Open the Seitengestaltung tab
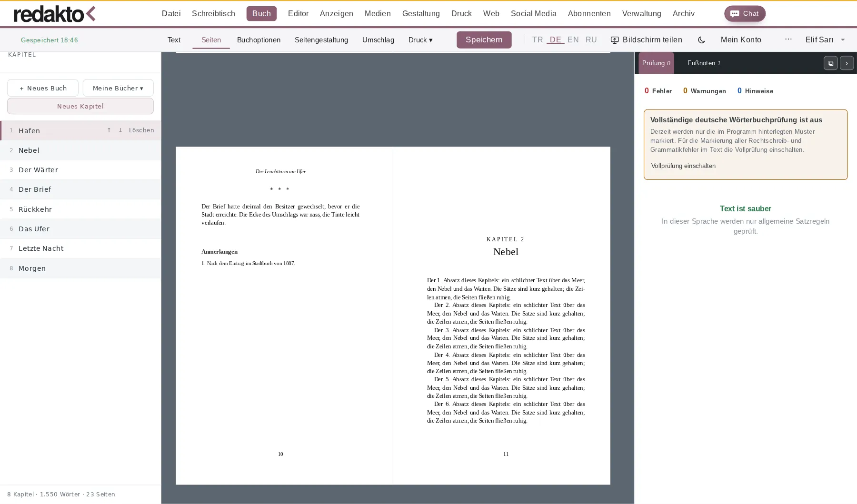Image resolution: width=857 pixels, height=504 pixels. (x=321, y=40)
